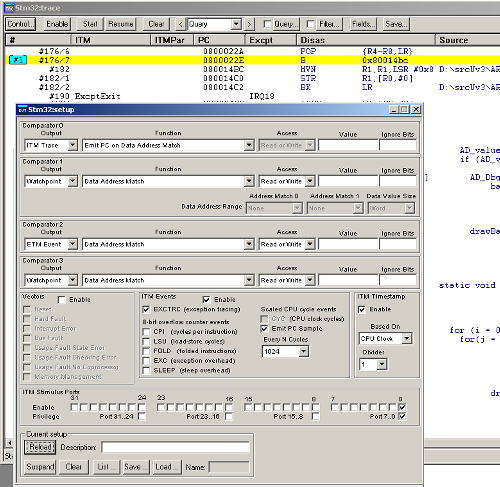Toggle EXCTRC exception tracing checkbox
Viewport: 500px width, 487px height.
pyautogui.click(x=146, y=309)
